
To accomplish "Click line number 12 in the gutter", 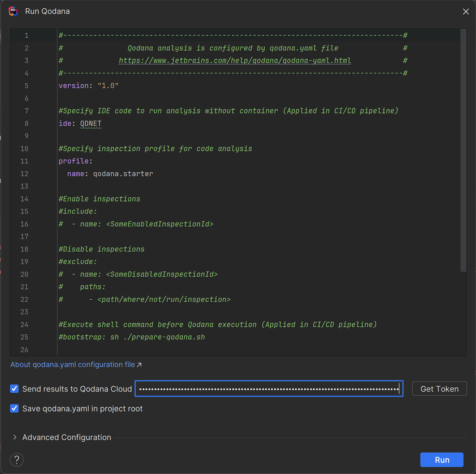I will pos(24,174).
